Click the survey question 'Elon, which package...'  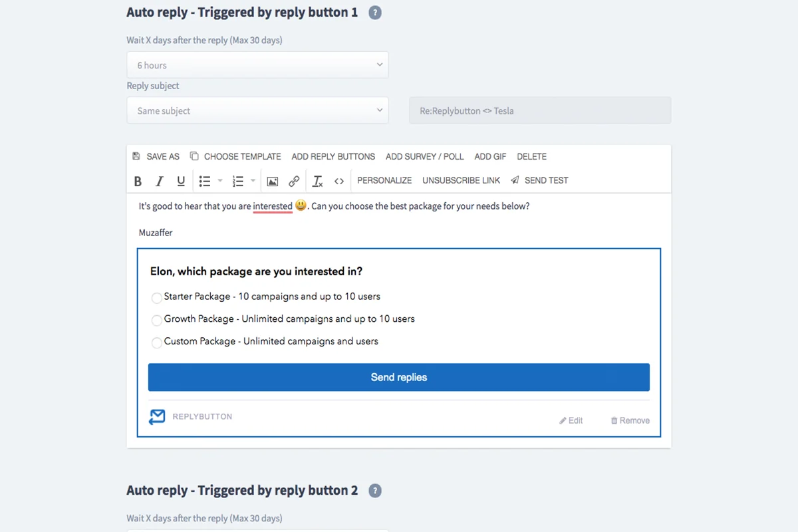pyautogui.click(x=257, y=271)
